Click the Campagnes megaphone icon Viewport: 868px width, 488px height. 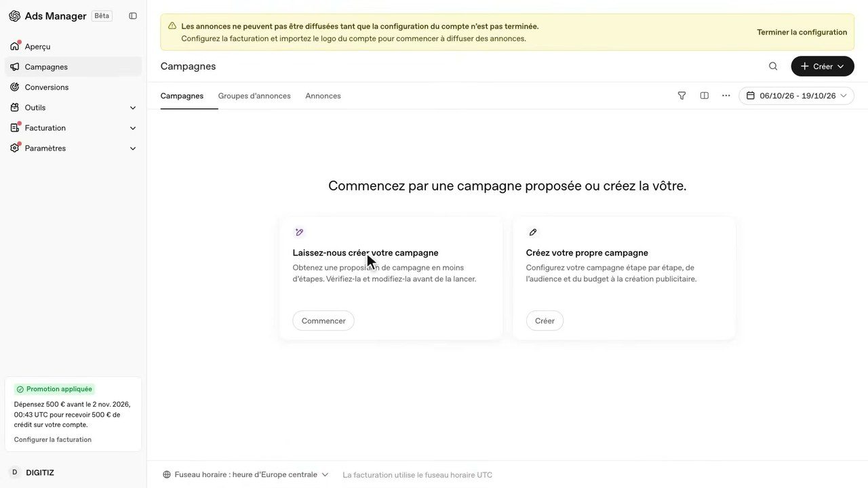click(x=14, y=66)
